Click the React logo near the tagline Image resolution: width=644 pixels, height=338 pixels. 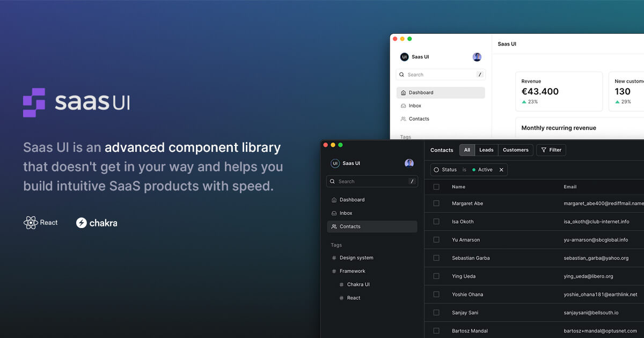31,222
